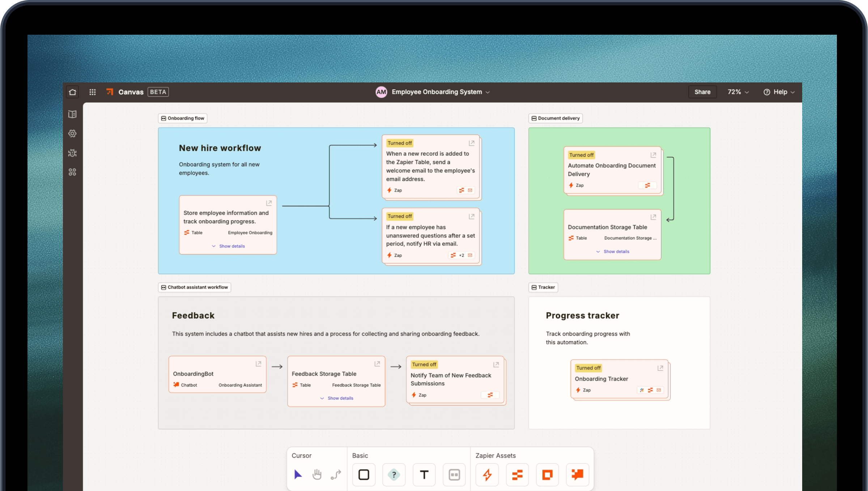Viewport: 868px width, 491px height.
Task: Turn on the Onboarding Tracker Zap
Action: [588, 368]
